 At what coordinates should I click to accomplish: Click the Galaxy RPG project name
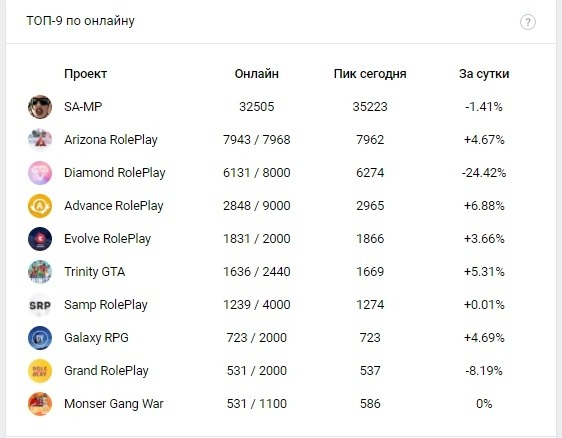pos(96,338)
